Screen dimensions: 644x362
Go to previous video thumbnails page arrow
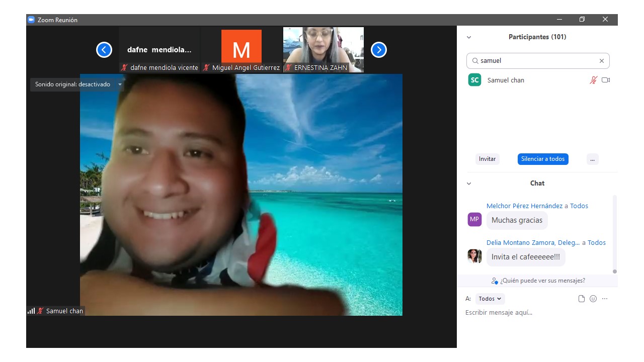point(104,50)
